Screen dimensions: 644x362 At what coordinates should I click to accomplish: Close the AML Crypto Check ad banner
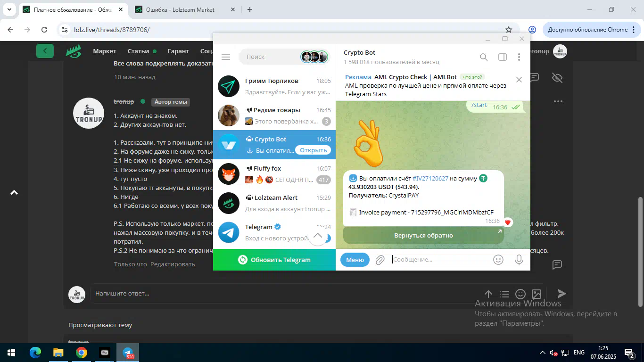click(519, 80)
